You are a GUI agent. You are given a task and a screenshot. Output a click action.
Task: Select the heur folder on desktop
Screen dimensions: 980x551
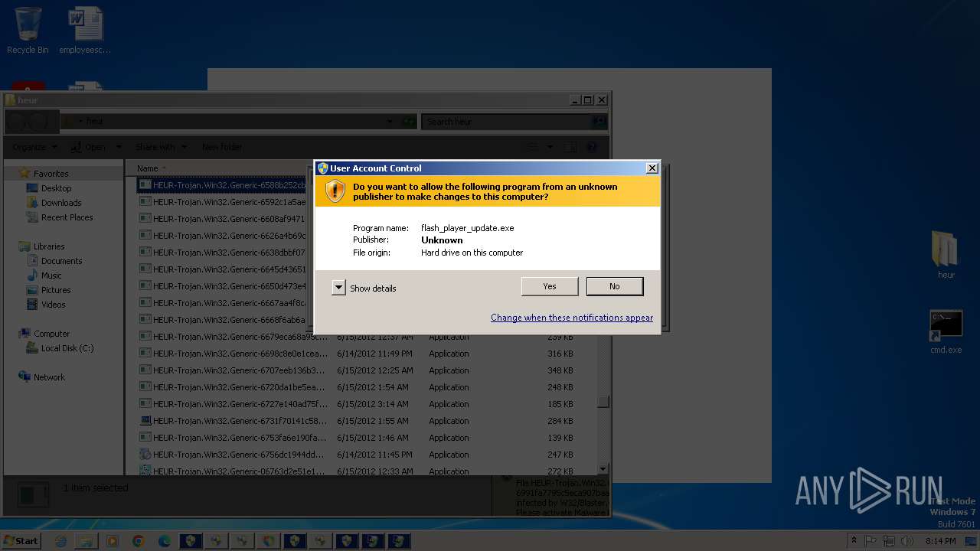(946, 255)
